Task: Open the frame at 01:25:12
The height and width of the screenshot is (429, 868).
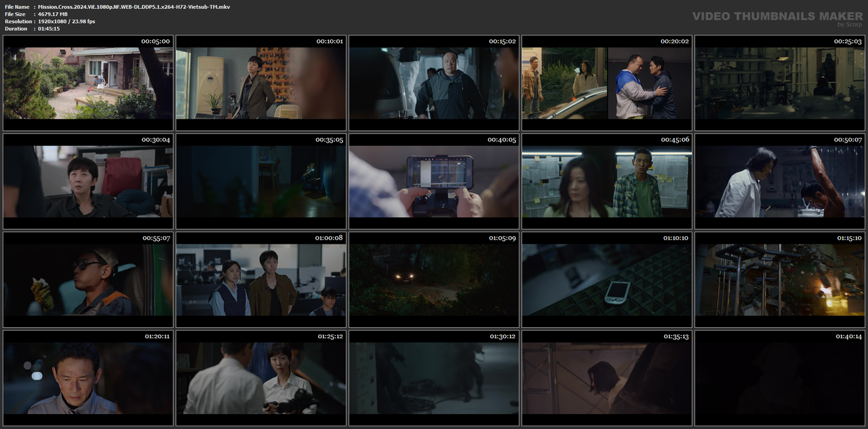Action: (x=261, y=378)
